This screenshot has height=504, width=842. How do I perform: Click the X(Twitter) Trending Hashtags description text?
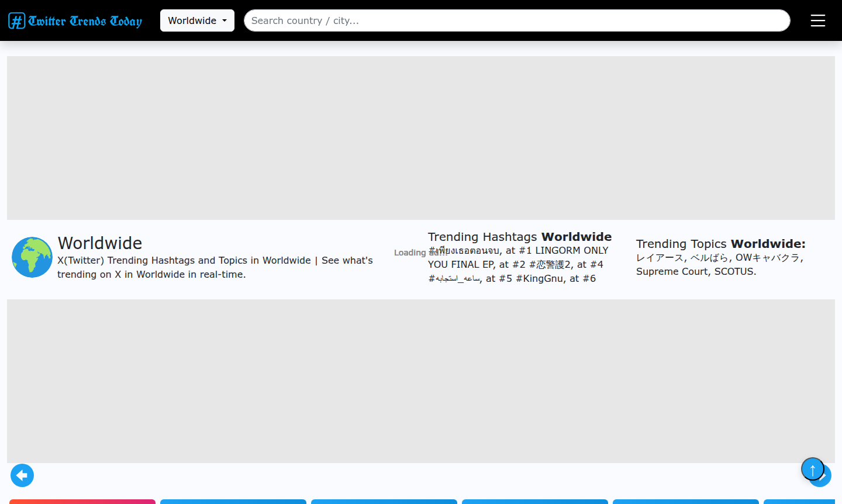(x=215, y=267)
